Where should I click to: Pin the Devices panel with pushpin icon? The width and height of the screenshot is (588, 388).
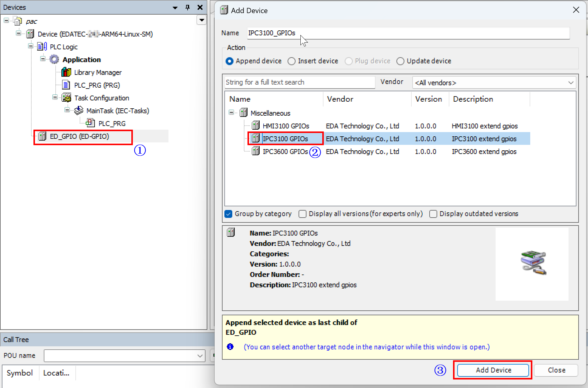(188, 7)
